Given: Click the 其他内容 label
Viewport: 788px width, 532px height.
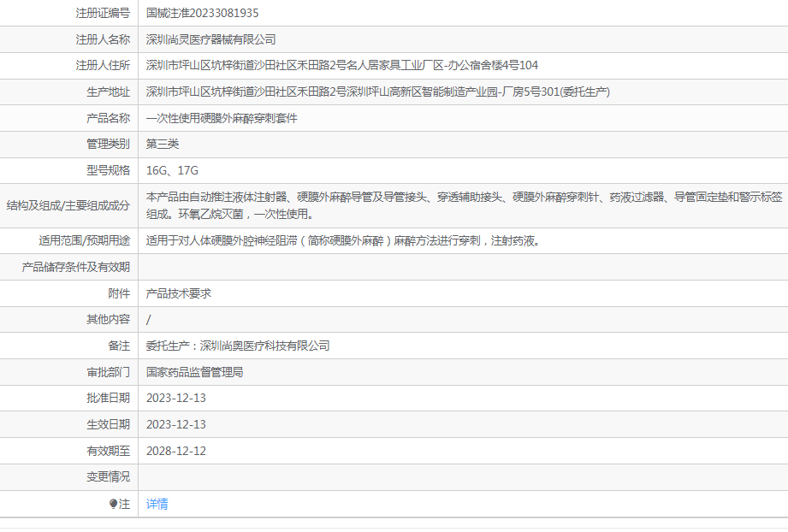Looking at the screenshot, I should [x=108, y=320].
